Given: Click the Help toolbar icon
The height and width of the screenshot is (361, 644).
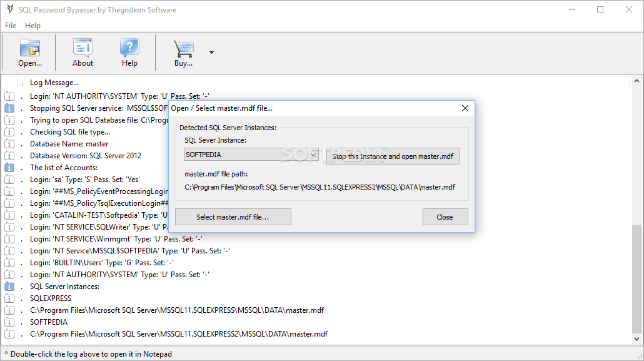Looking at the screenshot, I should click(x=129, y=53).
